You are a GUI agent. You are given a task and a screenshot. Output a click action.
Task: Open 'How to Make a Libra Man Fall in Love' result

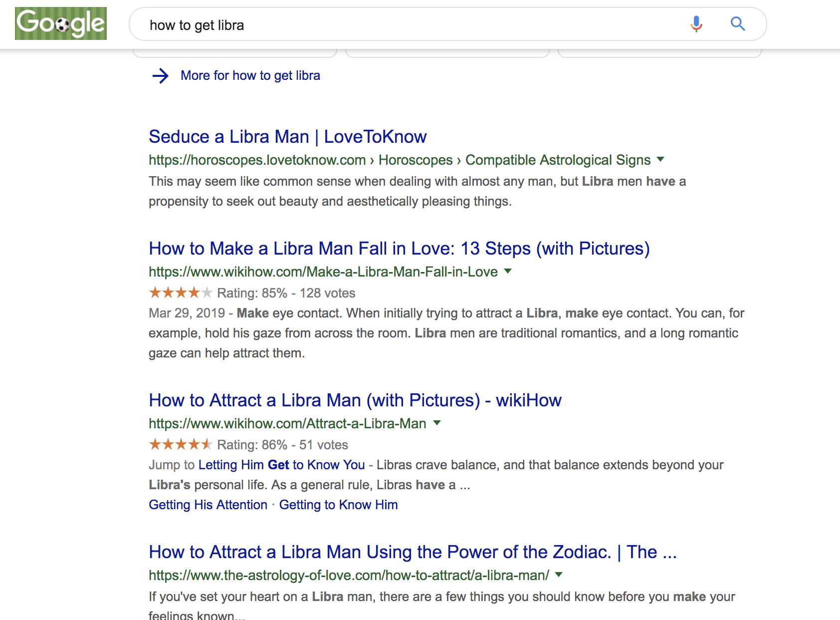(399, 249)
